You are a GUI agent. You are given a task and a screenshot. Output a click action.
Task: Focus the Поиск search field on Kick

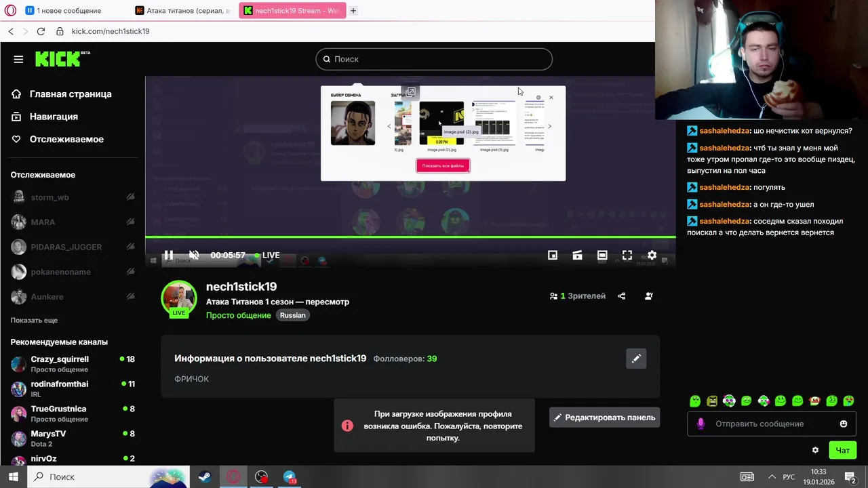pos(434,59)
